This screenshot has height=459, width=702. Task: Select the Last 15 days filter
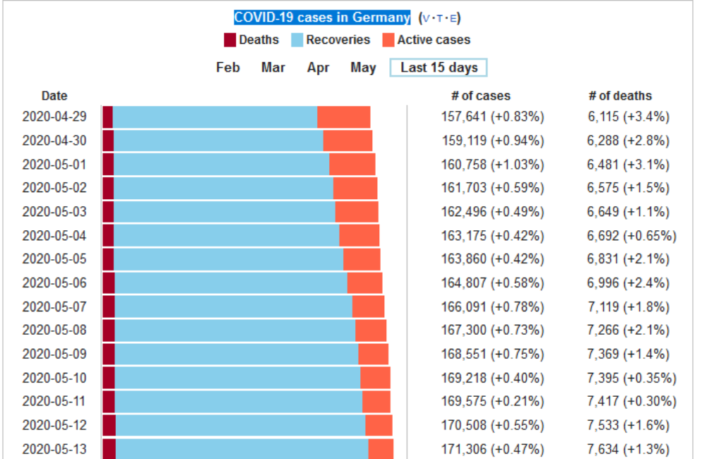439,68
